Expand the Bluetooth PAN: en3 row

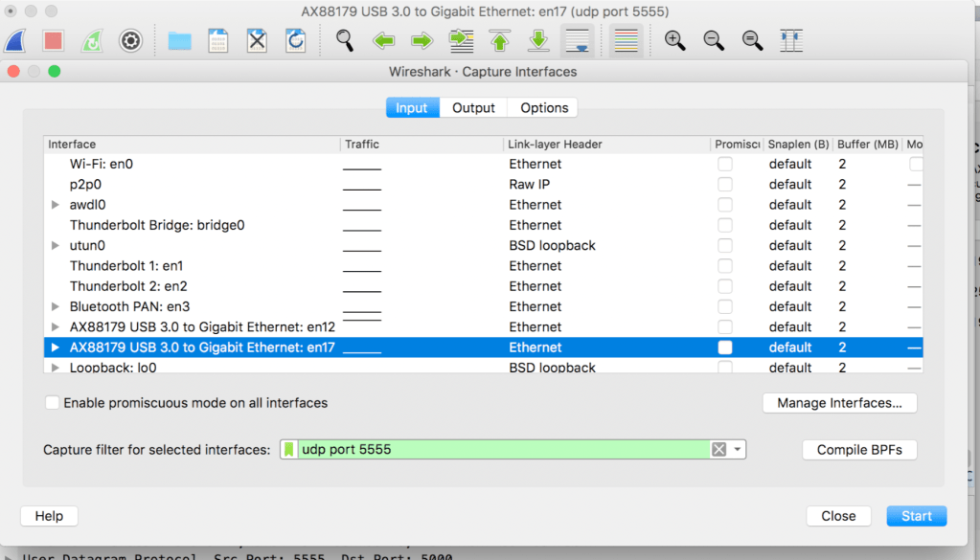56,307
